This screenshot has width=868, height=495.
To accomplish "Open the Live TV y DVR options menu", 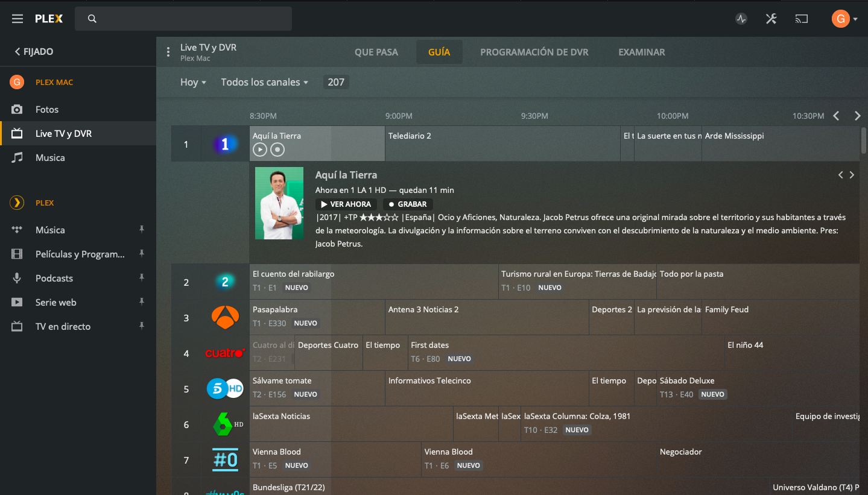I will pos(168,52).
